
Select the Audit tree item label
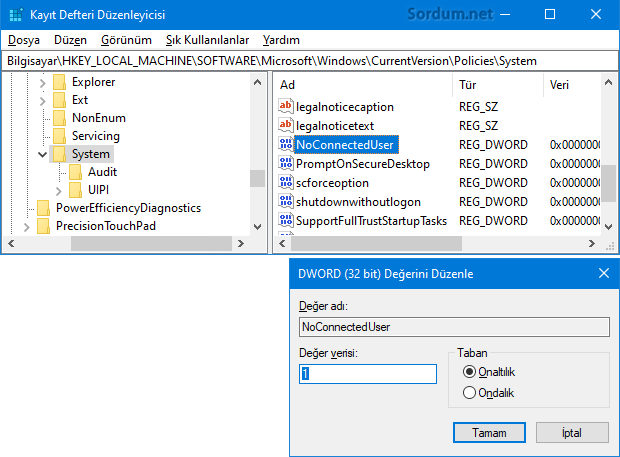(x=102, y=172)
